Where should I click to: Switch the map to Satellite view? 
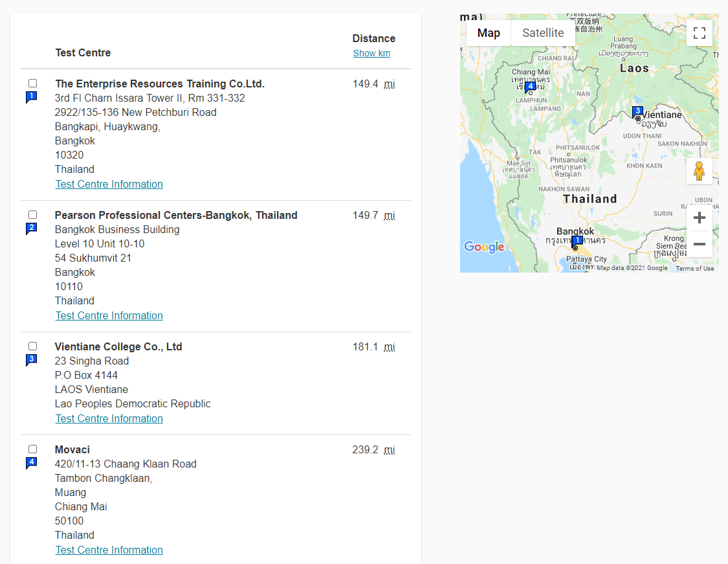click(543, 33)
